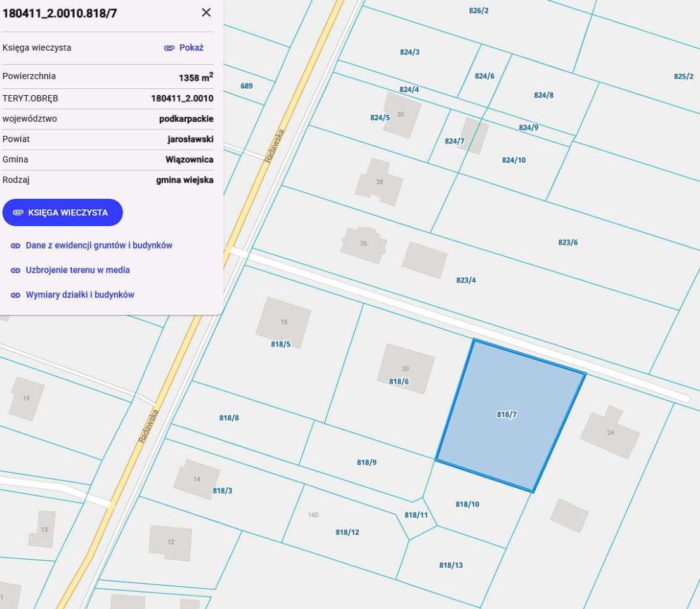Click link icon beside Uzbrojenie terenu w media
The image size is (700, 609).
pos(16,270)
